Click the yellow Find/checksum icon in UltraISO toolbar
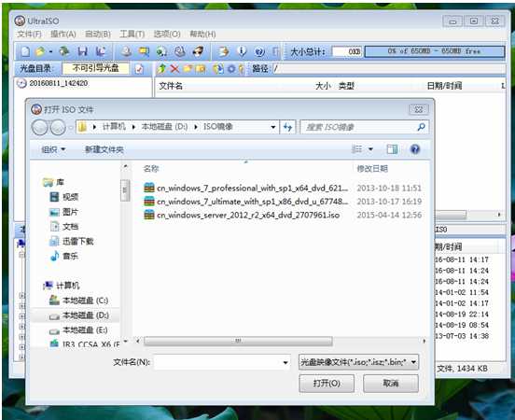The height and width of the screenshot is (420, 515). pos(144,51)
